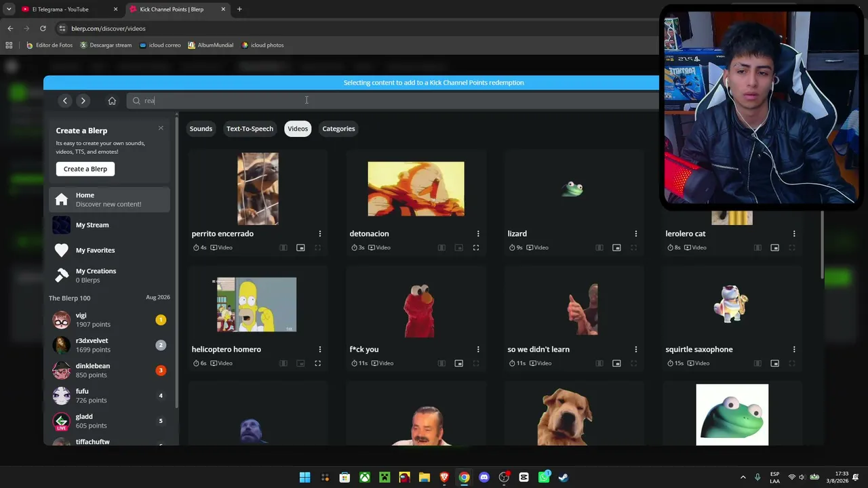Image resolution: width=868 pixels, height=488 pixels.
Task: Click the picture-in-picture icon for f*ck you
Action: tap(458, 364)
